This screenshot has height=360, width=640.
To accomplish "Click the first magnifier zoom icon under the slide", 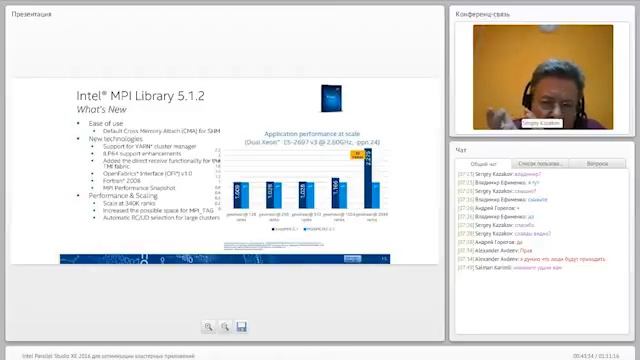I will coord(209,327).
